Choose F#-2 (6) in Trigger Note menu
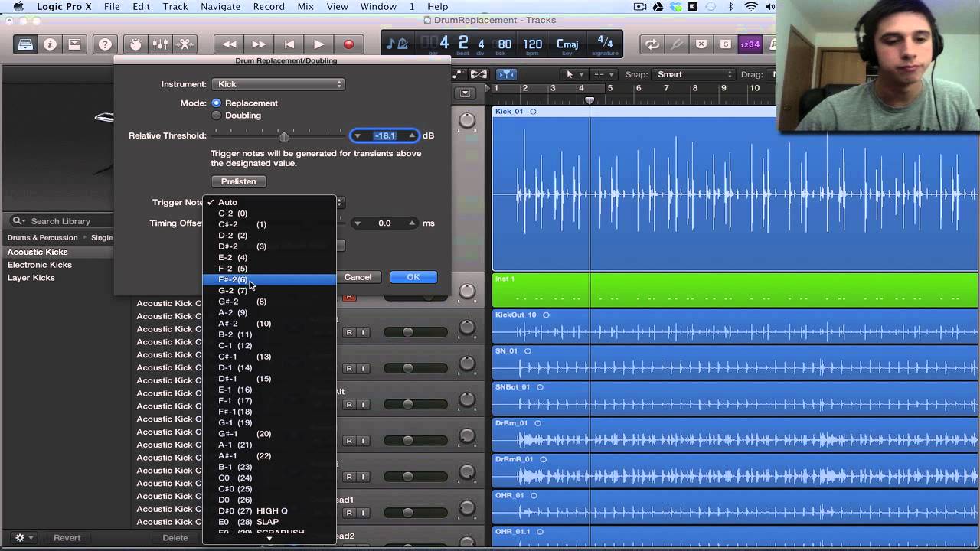980x551 pixels. pyautogui.click(x=269, y=279)
